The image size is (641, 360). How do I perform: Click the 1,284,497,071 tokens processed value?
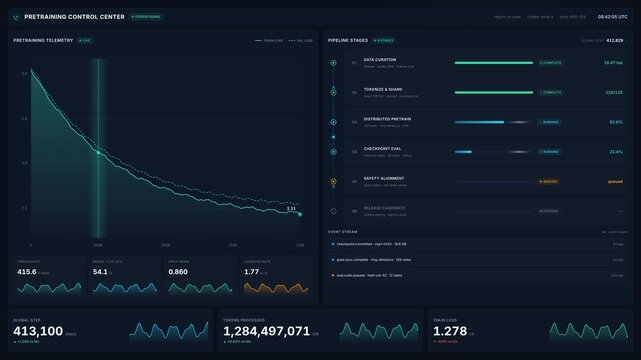pos(267,331)
